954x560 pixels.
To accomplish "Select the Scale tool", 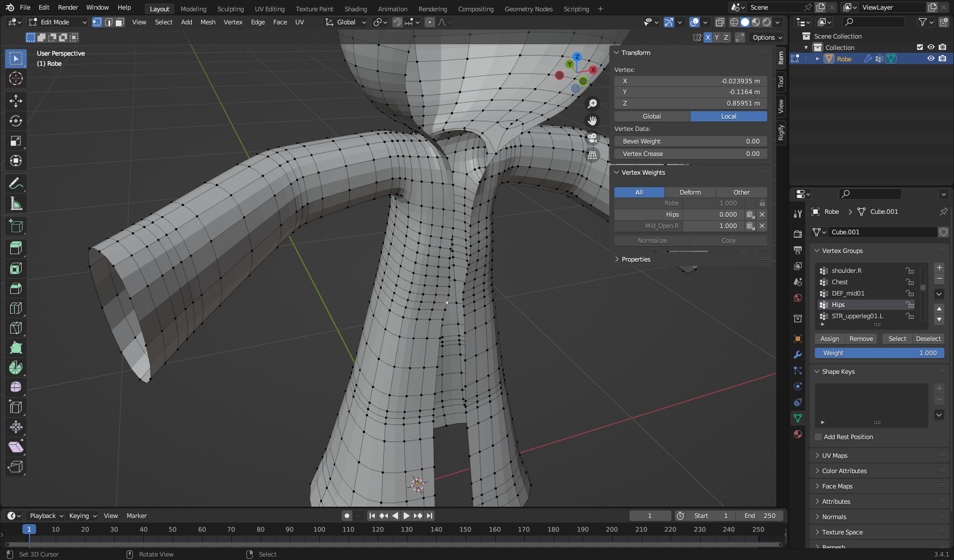I will 16,141.
